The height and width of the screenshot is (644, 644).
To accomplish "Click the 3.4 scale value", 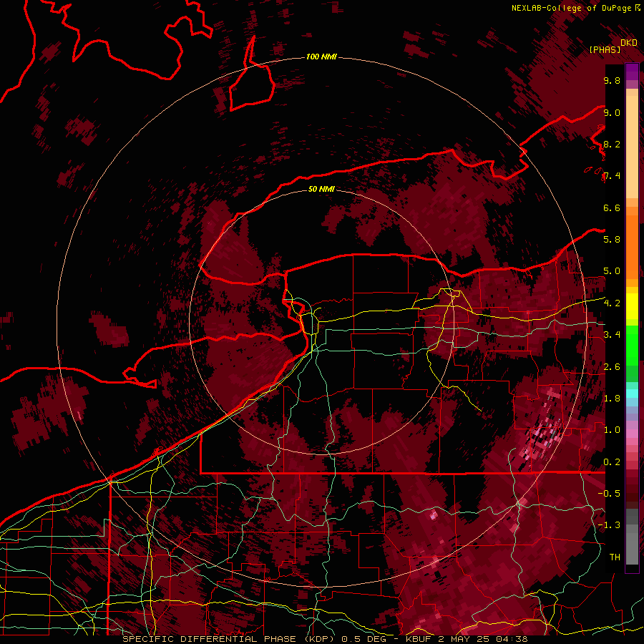I will [612, 334].
